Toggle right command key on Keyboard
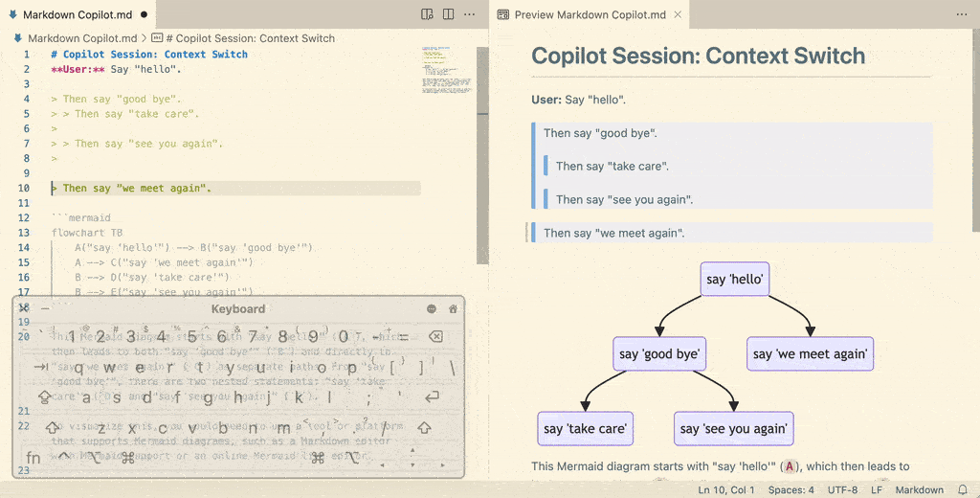Viewport: 980px width, 498px height. point(318,458)
